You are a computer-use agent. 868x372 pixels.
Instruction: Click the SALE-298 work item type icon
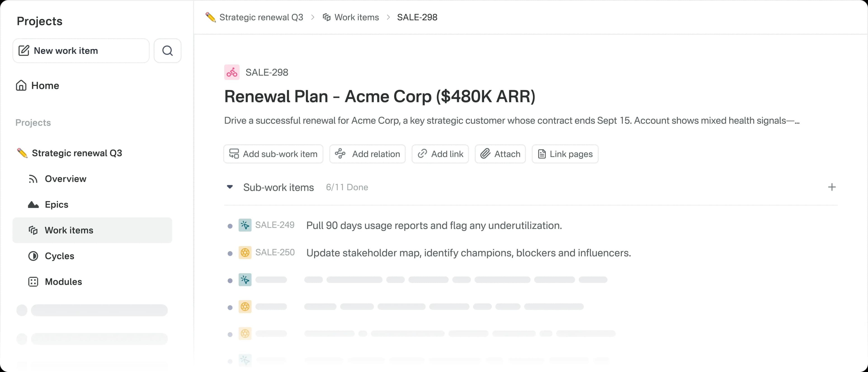click(x=232, y=72)
